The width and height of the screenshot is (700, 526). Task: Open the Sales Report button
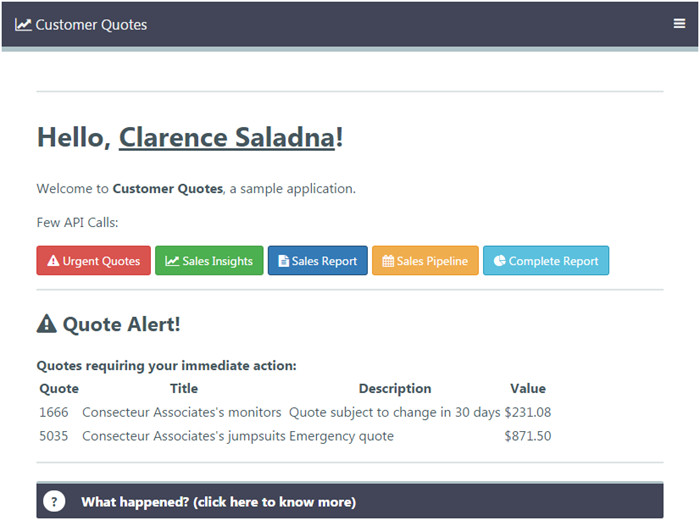(x=318, y=260)
